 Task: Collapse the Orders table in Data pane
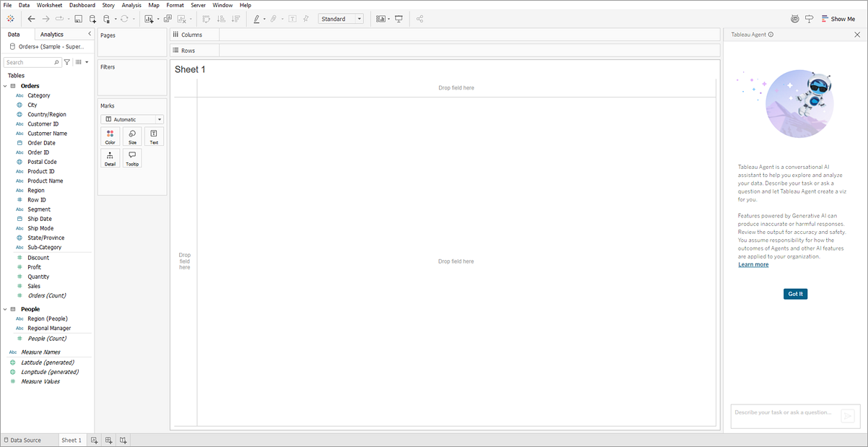(x=6, y=86)
